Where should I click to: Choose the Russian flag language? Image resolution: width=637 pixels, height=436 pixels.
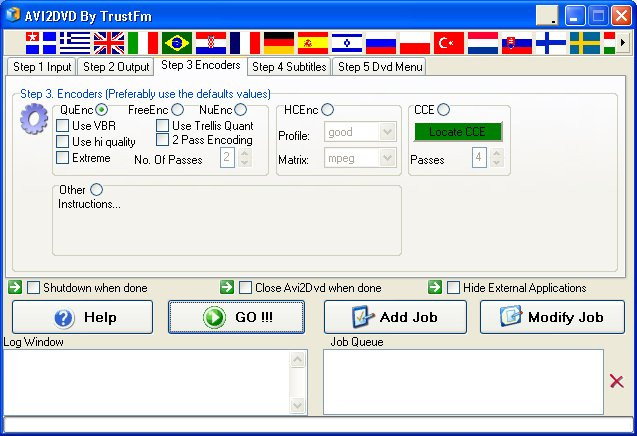[381, 43]
